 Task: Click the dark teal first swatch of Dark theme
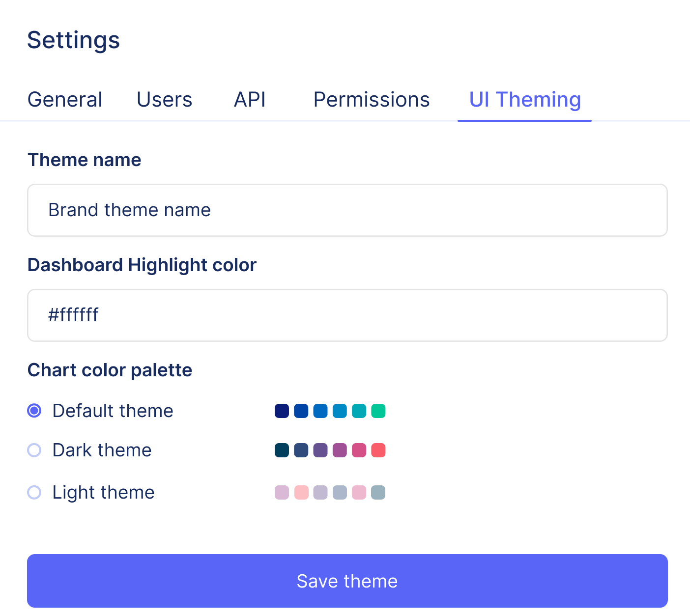point(282,450)
